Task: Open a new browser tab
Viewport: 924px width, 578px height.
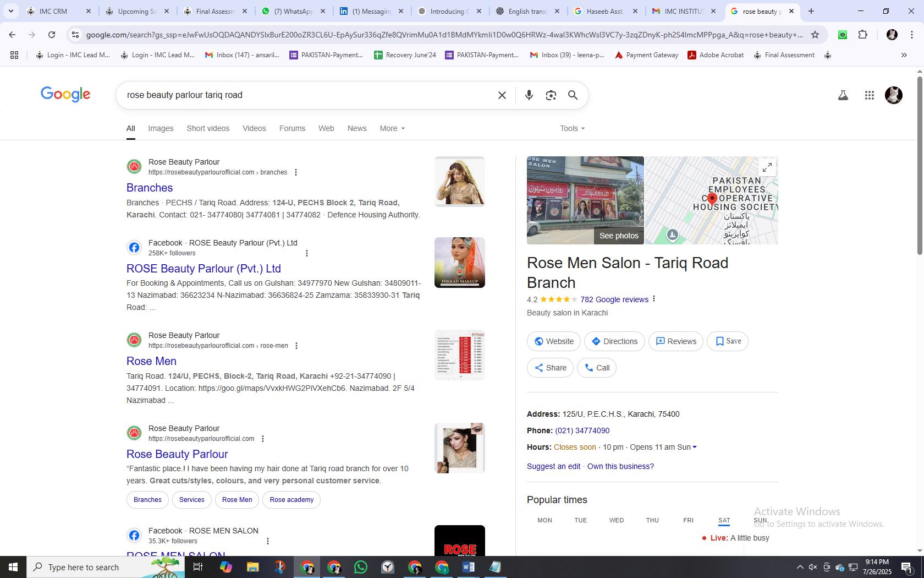Action: point(811,11)
